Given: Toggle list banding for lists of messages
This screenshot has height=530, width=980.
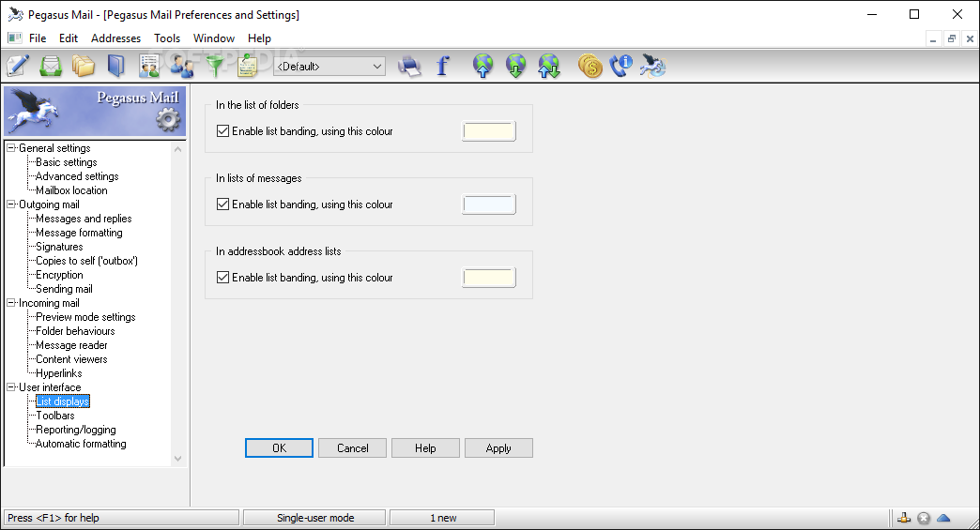Looking at the screenshot, I should (x=222, y=204).
